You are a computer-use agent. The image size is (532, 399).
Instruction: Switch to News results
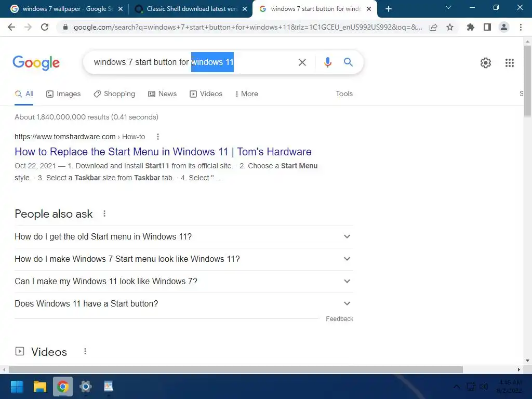(163, 94)
